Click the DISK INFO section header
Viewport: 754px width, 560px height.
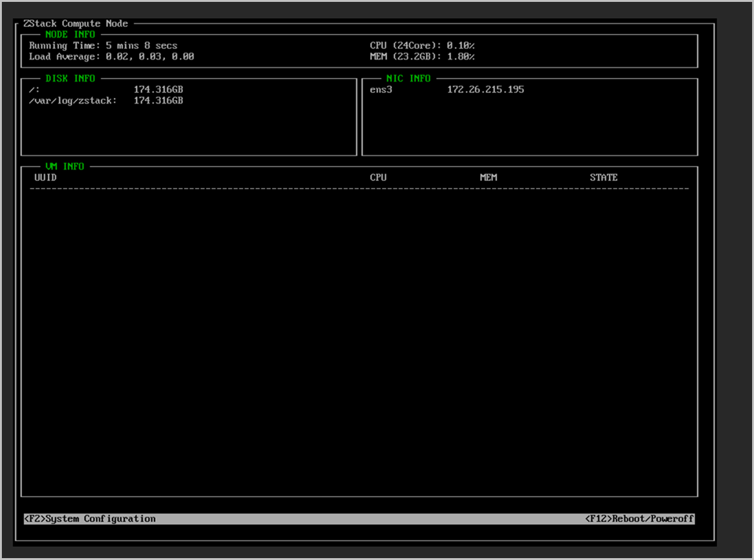click(x=70, y=79)
